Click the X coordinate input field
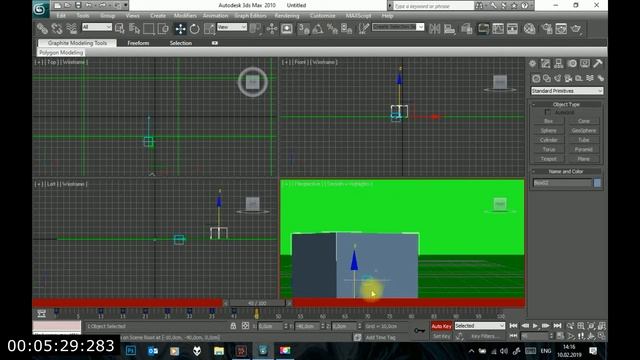The height and width of the screenshot is (360, 640). [270, 326]
